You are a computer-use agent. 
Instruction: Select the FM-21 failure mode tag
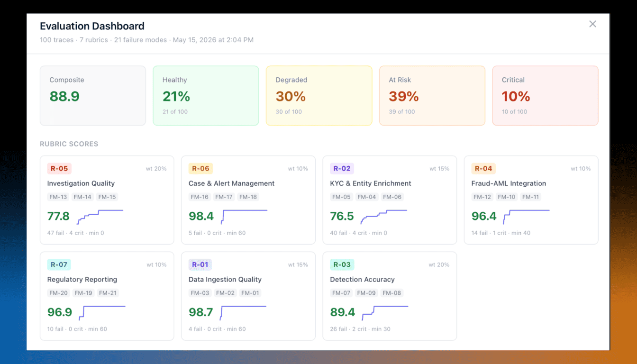(x=108, y=293)
